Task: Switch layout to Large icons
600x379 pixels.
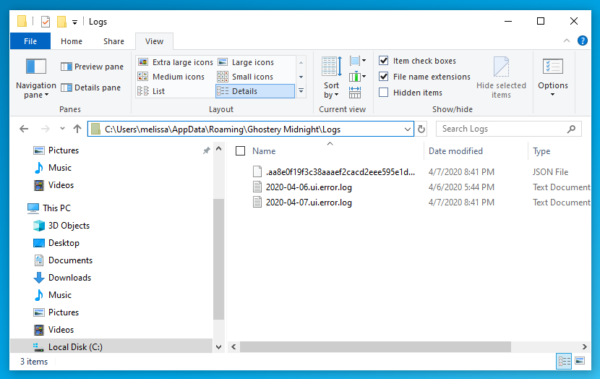Action: (x=246, y=62)
